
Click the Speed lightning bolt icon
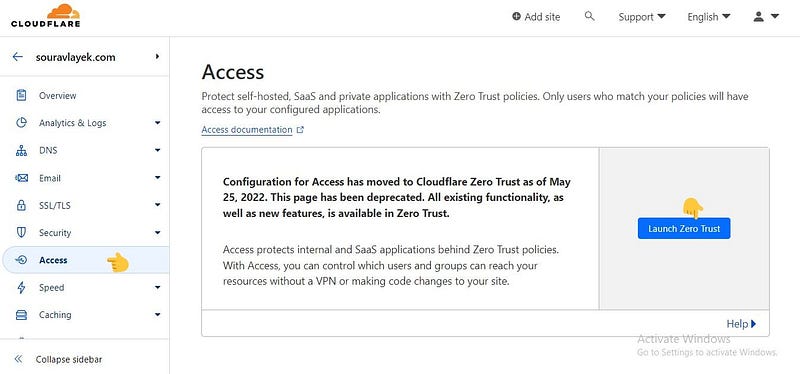point(21,288)
